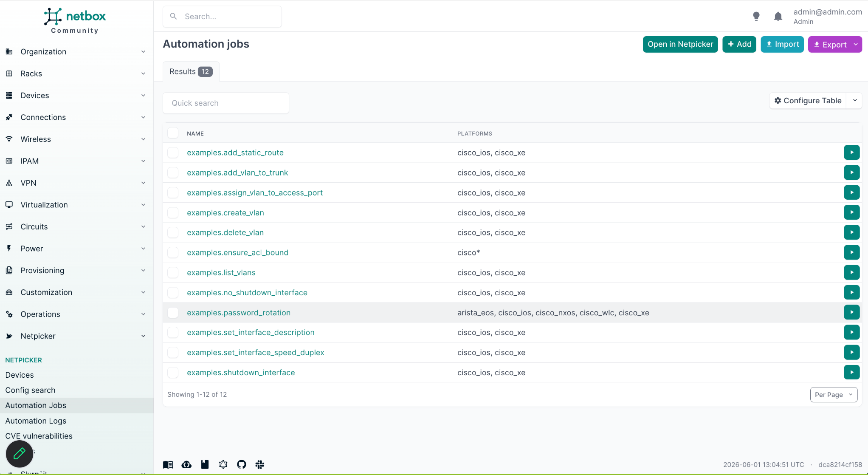The width and height of the screenshot is (868, 475).
Task: Run the examples.add_static_route job
Action: (851, 152)
